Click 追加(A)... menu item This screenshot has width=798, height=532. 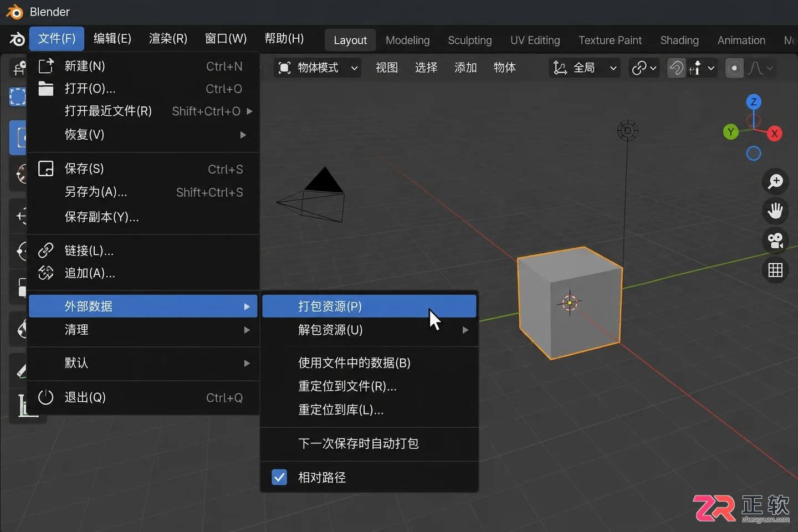(x=143, y=273)
